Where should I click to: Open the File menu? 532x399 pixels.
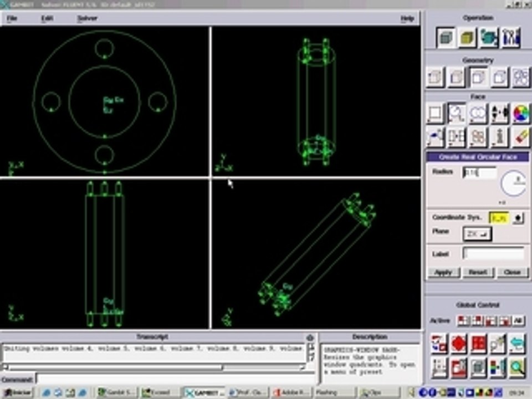12,18
